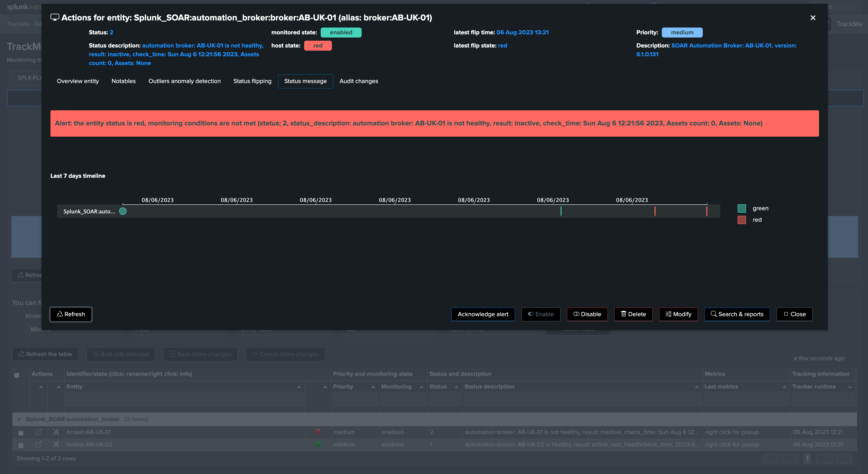
Task: Sort by the Priority column arrow
Action: [373, 387]
